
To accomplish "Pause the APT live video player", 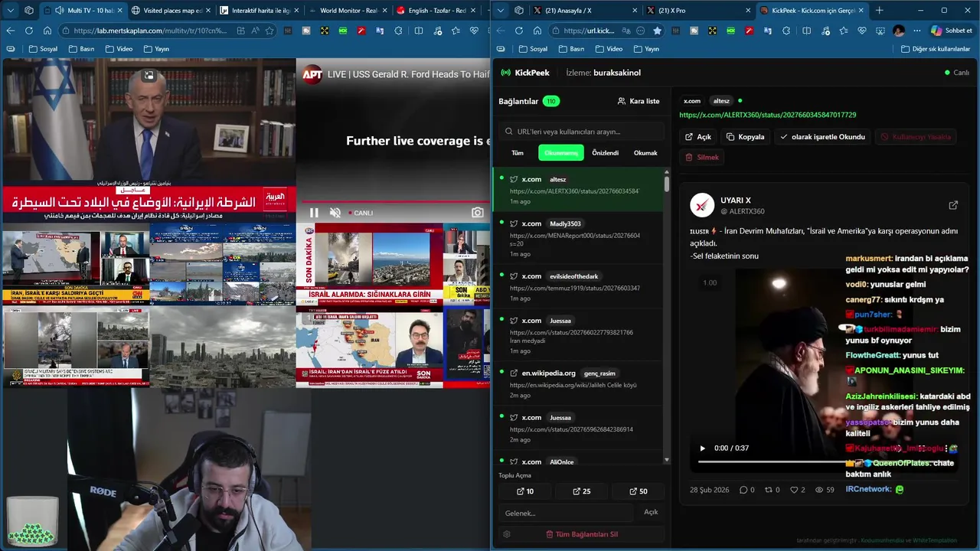I will click(314, 213).
